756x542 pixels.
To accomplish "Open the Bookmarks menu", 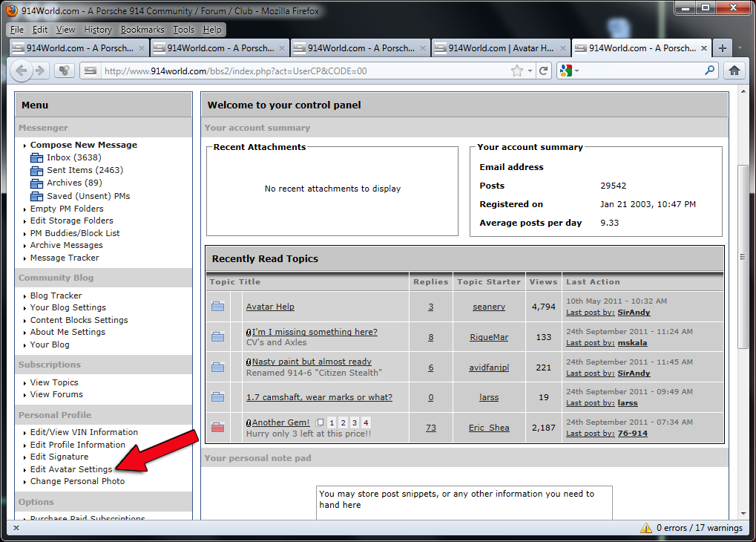I will (142, 30).
